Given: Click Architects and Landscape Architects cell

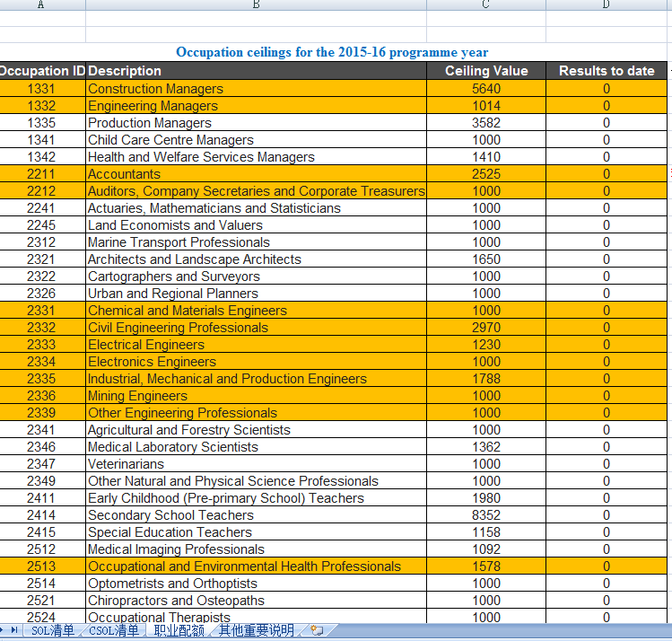Looking at the screenshot, I should pos(256,259).
